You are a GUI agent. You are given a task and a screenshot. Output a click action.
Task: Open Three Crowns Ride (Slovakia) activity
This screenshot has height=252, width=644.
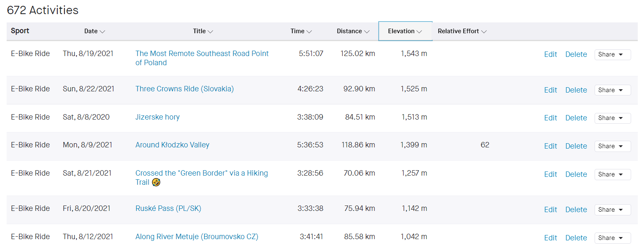(x=184, y=89)
